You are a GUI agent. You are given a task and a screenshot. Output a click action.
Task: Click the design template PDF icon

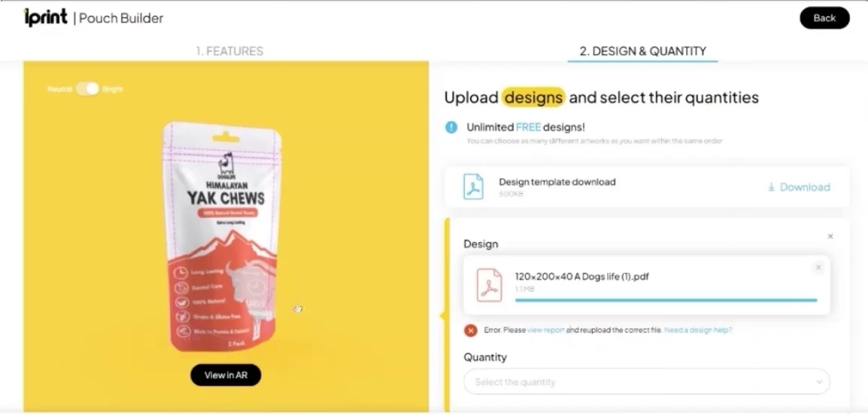[x=473, y=187]
